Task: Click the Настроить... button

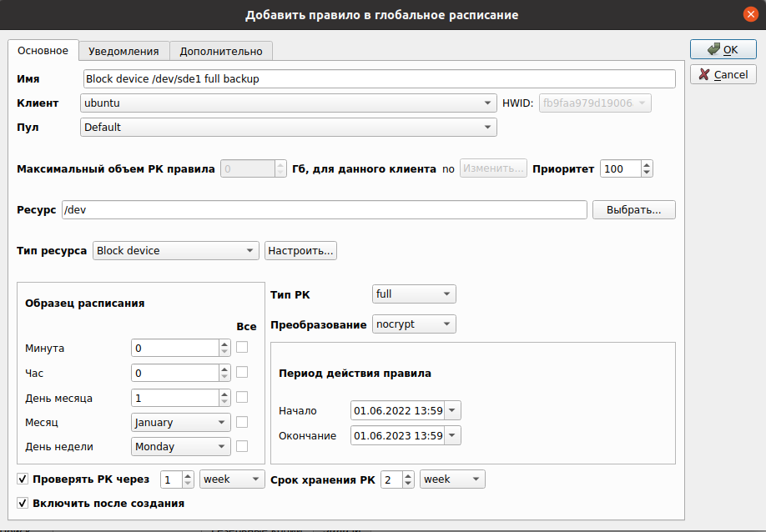Action: tap(300, 250)
